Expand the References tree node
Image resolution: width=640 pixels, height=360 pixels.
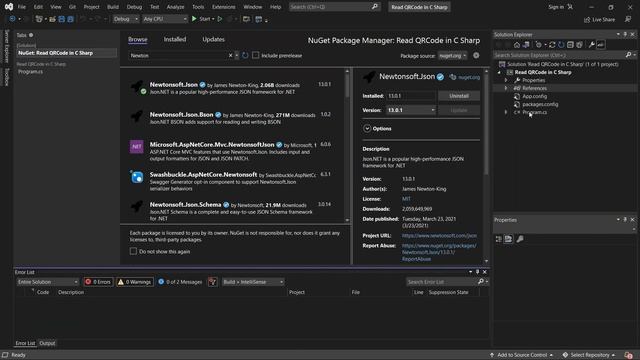506,88
